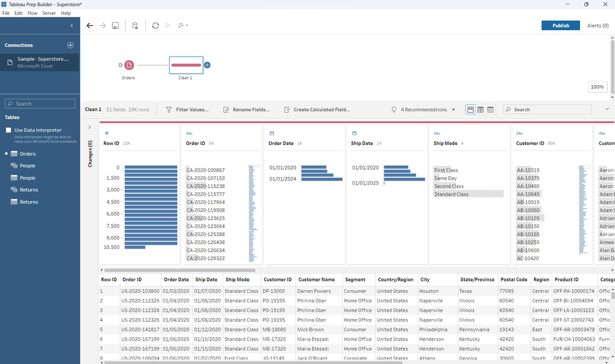The height and width of the screenshot is (364, 615).
Task: Open the Edit menu
Action: tap(18, 13)
